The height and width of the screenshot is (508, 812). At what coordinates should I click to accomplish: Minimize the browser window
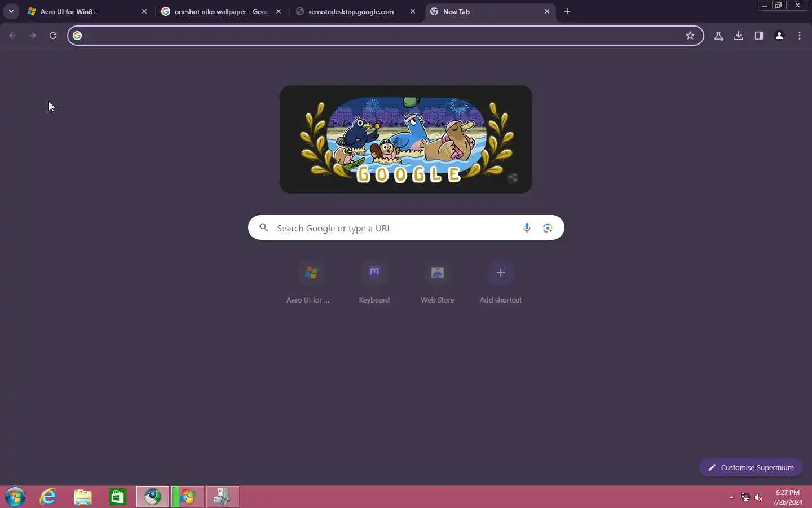[x=765, y=6]
